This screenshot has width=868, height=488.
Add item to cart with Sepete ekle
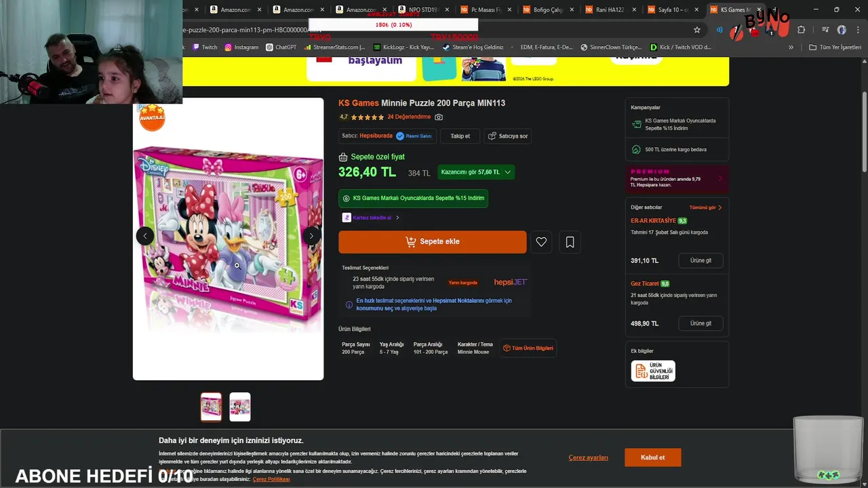tap(433, 242)
